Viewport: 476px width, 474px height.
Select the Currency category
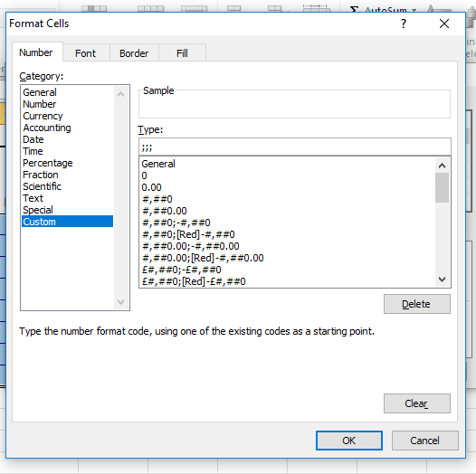[x=43, y=116]
